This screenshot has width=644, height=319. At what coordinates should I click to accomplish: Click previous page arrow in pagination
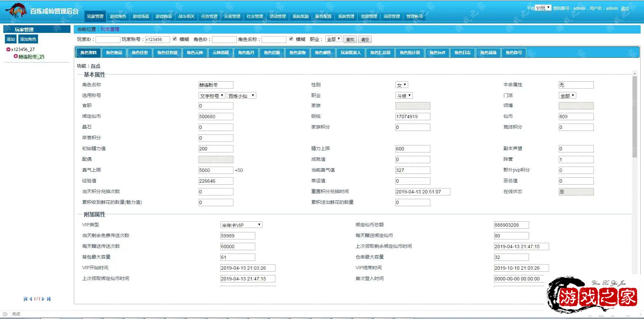coord(31,299)
